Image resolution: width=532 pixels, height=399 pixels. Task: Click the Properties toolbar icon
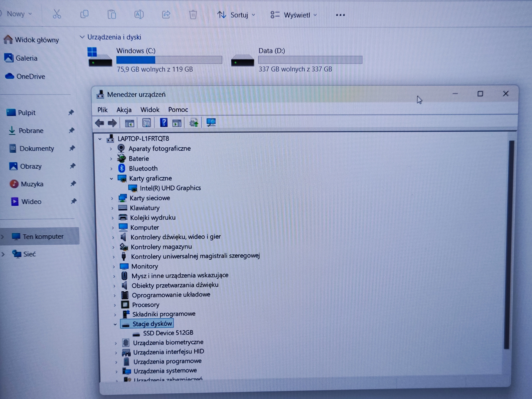click(147, 123)
